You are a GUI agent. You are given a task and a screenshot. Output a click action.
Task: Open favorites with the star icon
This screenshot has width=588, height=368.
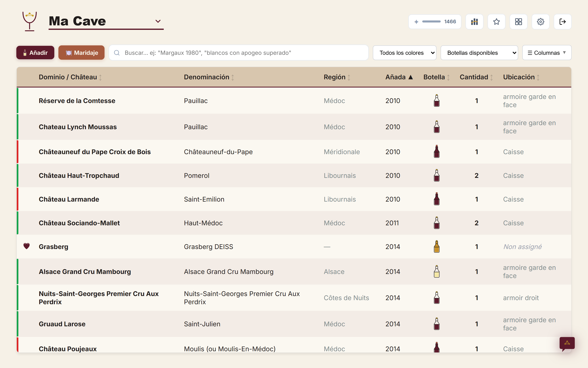point(496,22)
